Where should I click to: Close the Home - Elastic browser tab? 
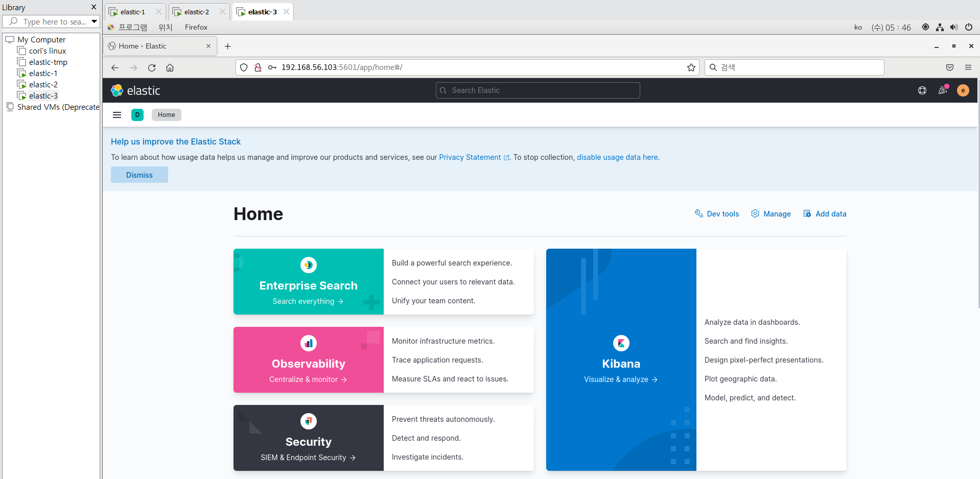tap(208, 46)
